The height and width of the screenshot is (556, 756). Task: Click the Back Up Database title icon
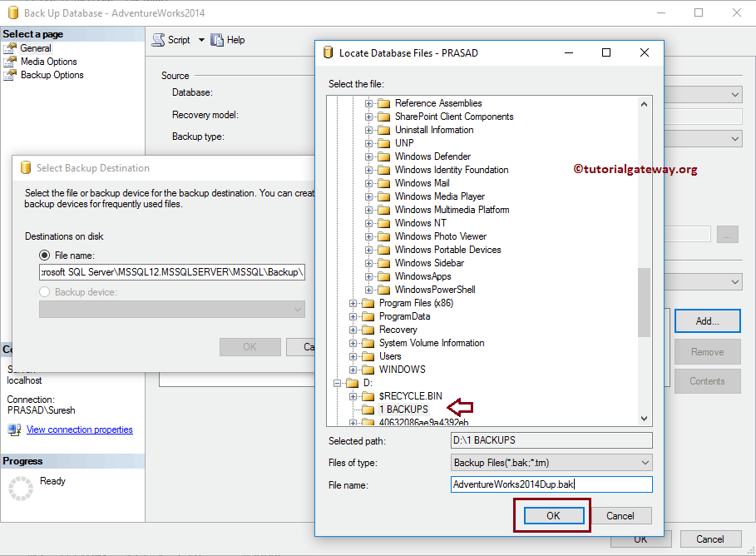pyautogui.click(x=13, y=12)
